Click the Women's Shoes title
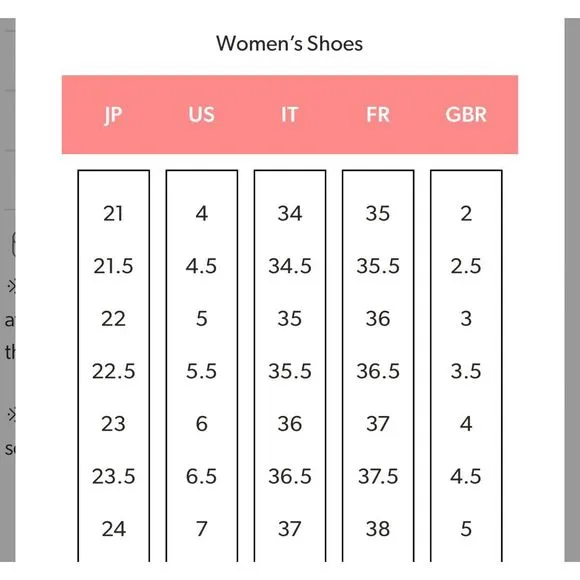 (x=290, y=44)
